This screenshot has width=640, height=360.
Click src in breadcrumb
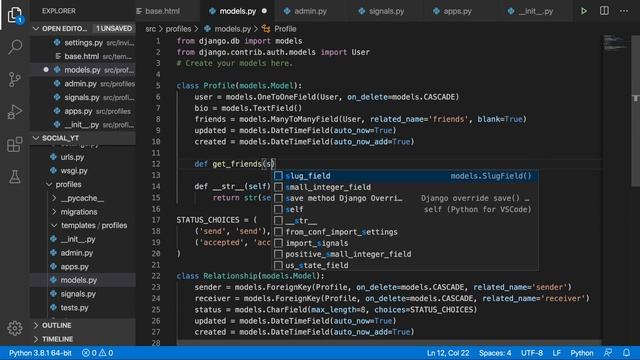pos(151,29)
